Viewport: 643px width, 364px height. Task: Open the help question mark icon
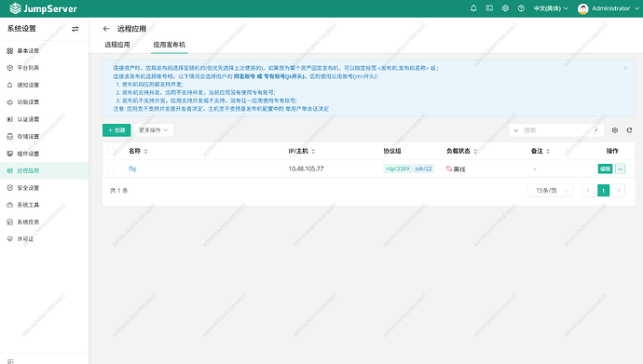[521, 8]
